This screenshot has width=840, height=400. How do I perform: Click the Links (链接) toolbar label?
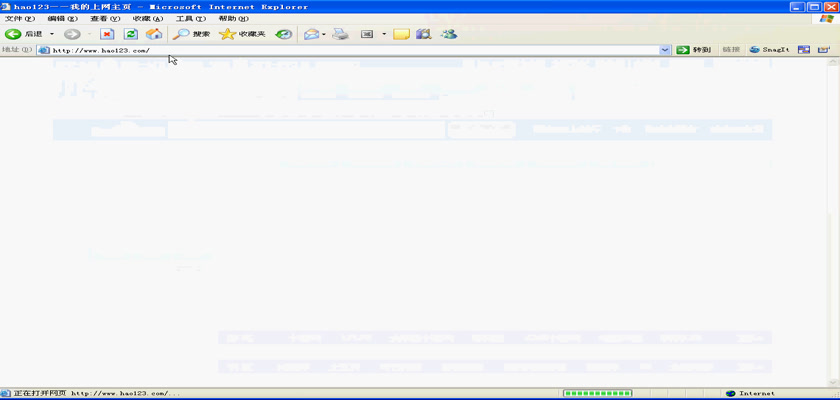[731, 50]
